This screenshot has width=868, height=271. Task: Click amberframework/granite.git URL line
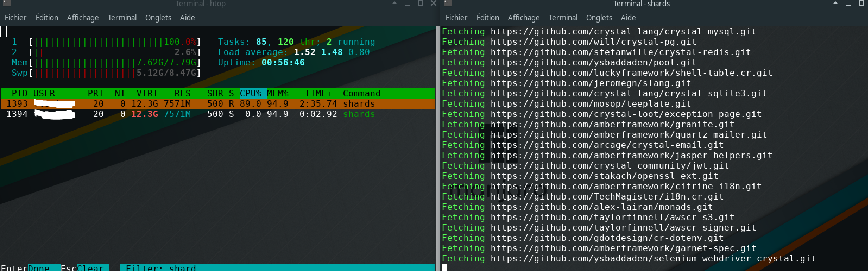pyautogui.click(x=612, y=125)
